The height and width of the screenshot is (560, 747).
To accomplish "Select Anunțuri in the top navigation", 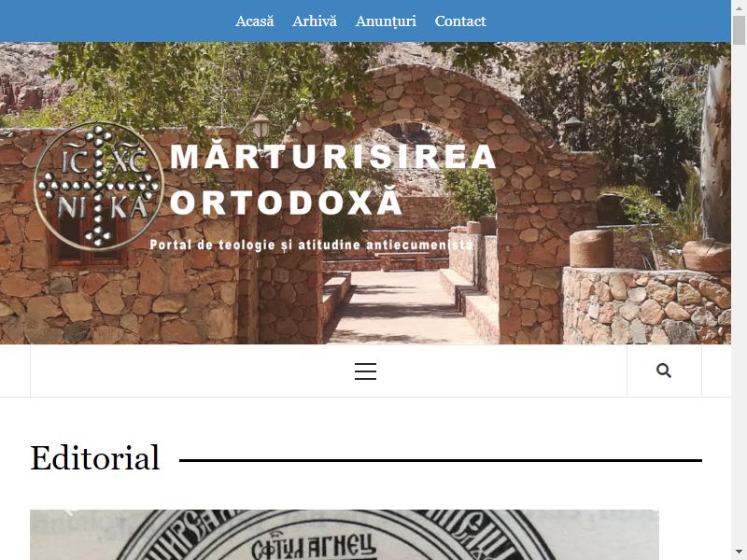I will tap(386, 21).
